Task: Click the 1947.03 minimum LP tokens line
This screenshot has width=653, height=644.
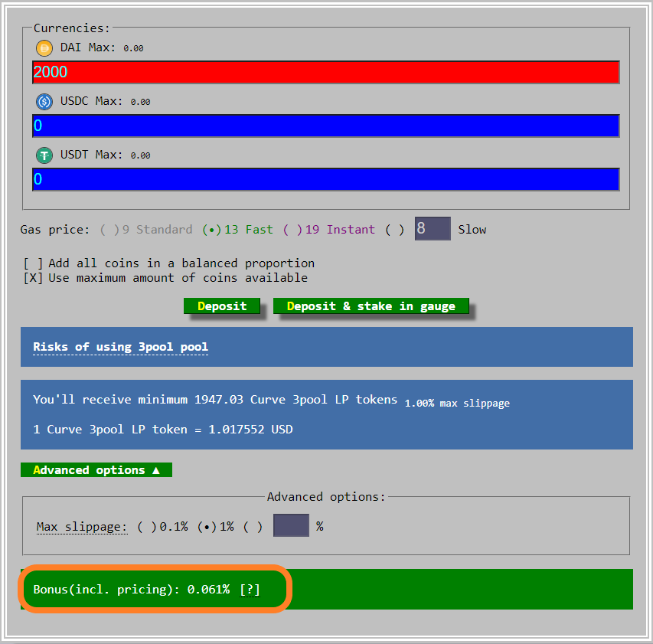Action: pyautogui.click(x=215, y=400)
